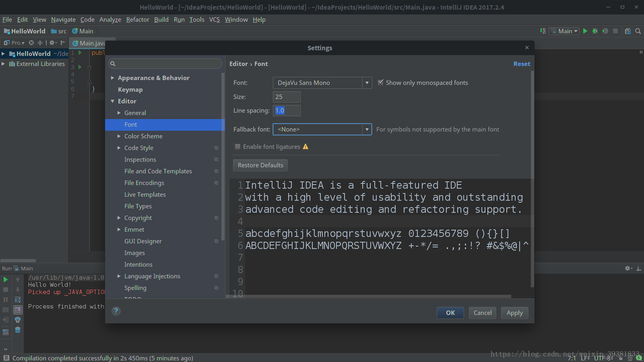Viewport: 644px width, 362px height.
Task: Toggle soft-wrap icon in Run console
Action: tap(18, 300)
